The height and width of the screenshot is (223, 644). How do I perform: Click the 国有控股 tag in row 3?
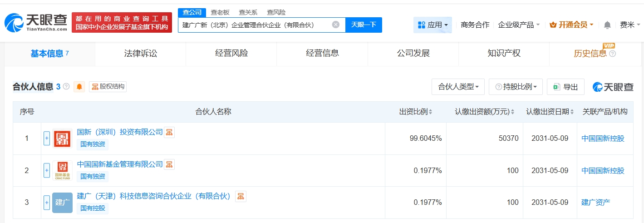coord(93,208)
